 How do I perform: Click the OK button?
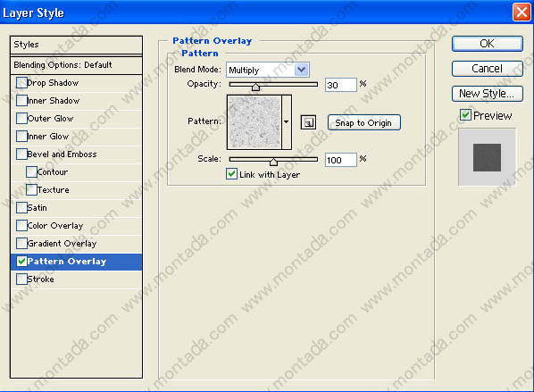(x=488, y=44)
